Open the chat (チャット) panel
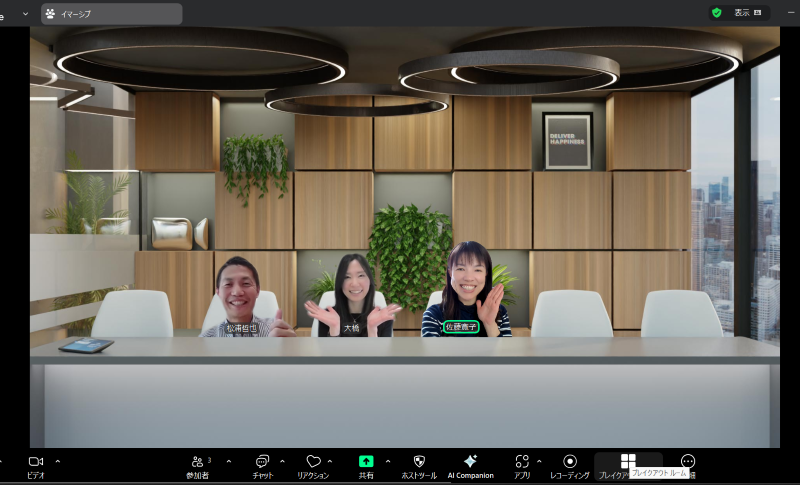Screen dimensions: 800x485 click(x=263, y=462)
